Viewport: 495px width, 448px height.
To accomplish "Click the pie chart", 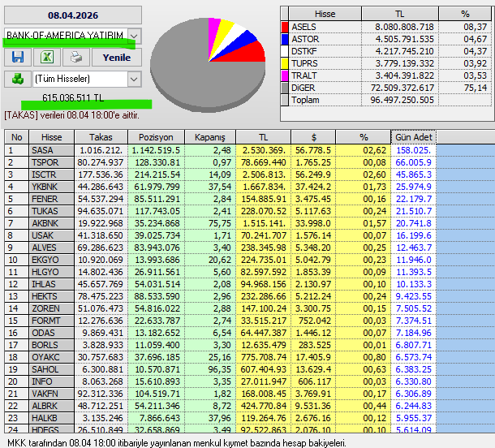I will (x=208, y=65).
